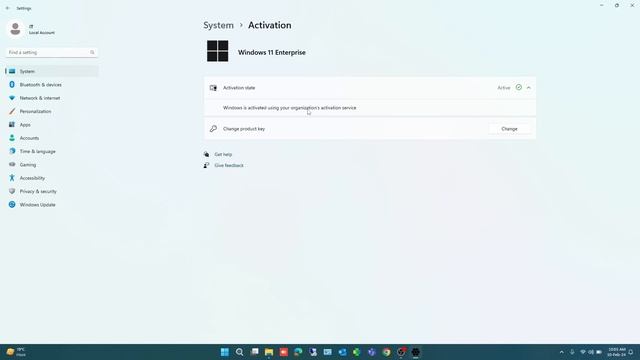Screen dimensions: 640x360
Task: Open the taskbar clock and date
Action: [x=616, y=352]
